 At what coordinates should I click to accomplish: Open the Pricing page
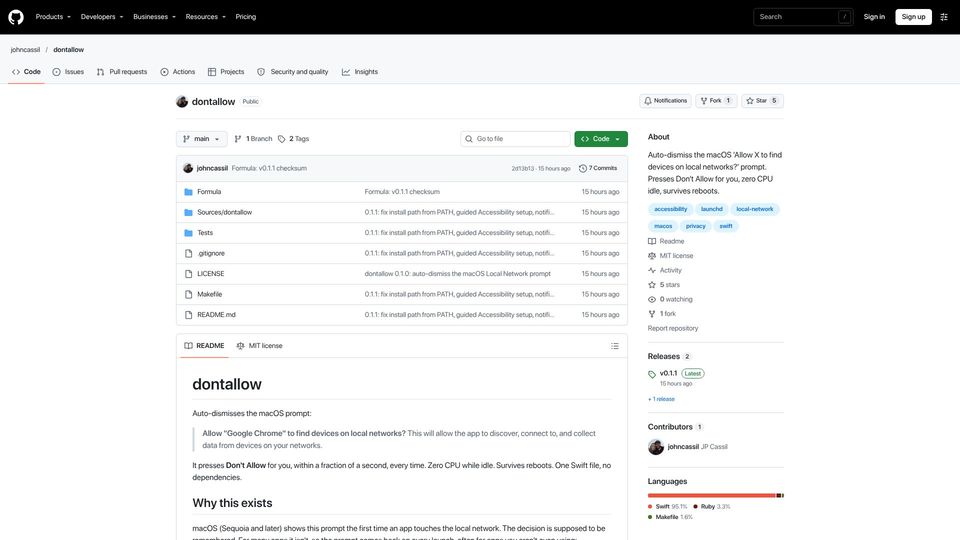point(246,17)
